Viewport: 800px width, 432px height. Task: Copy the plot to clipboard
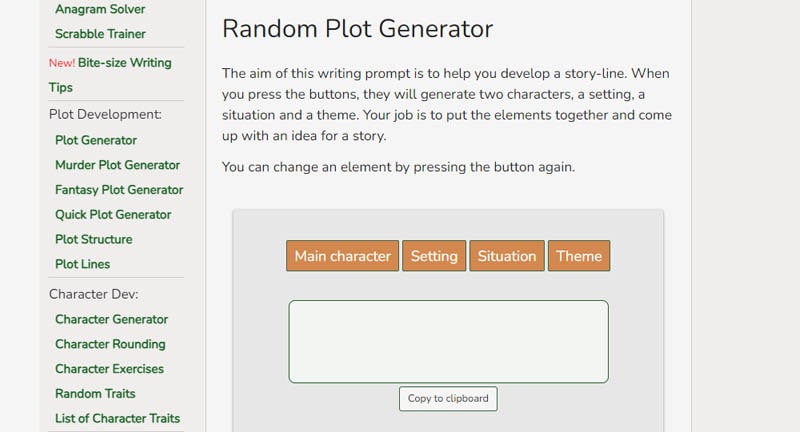[x=448, y=398]
